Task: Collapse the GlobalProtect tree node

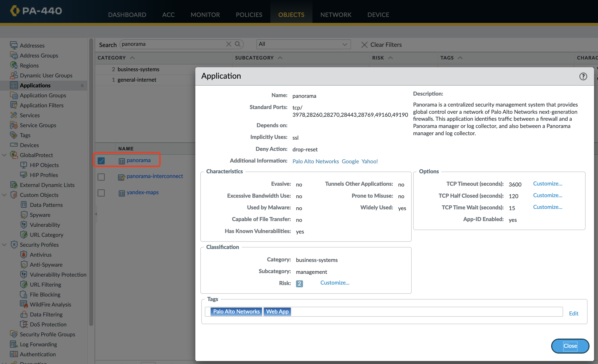Action: pos(4,155)
